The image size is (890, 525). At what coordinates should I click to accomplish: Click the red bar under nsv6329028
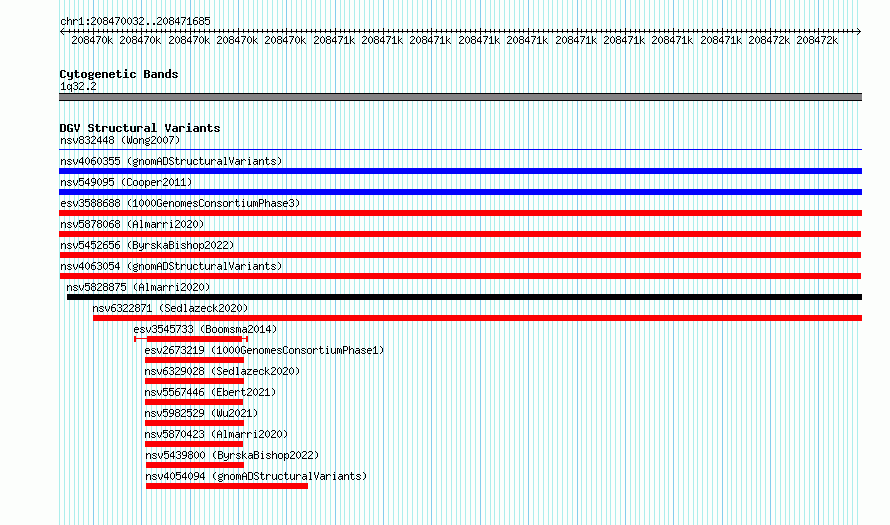tap(194, 381)
